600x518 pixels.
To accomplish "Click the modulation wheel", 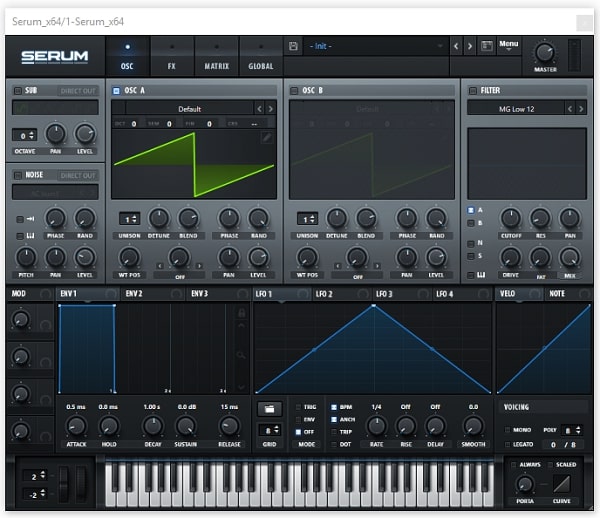I will coord(81,483).
